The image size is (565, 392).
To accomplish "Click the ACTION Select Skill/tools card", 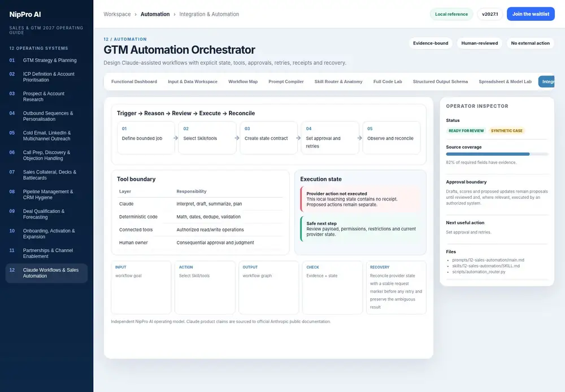I will (205, 288).
